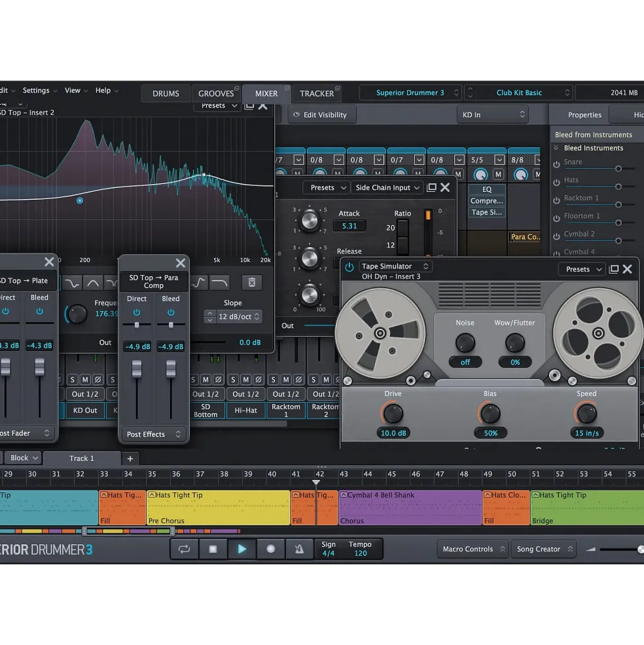
Task: Open the Help menu
Action: point(107,90)
